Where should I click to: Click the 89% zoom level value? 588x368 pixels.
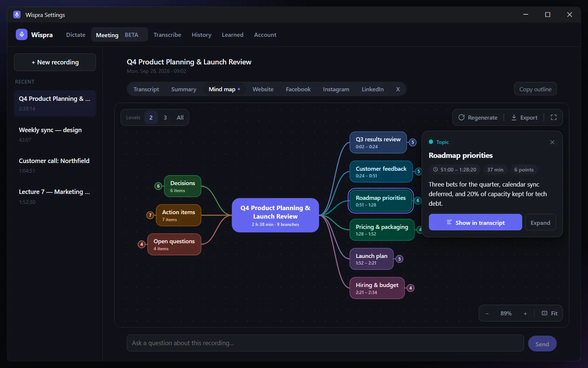click(506, 314)
